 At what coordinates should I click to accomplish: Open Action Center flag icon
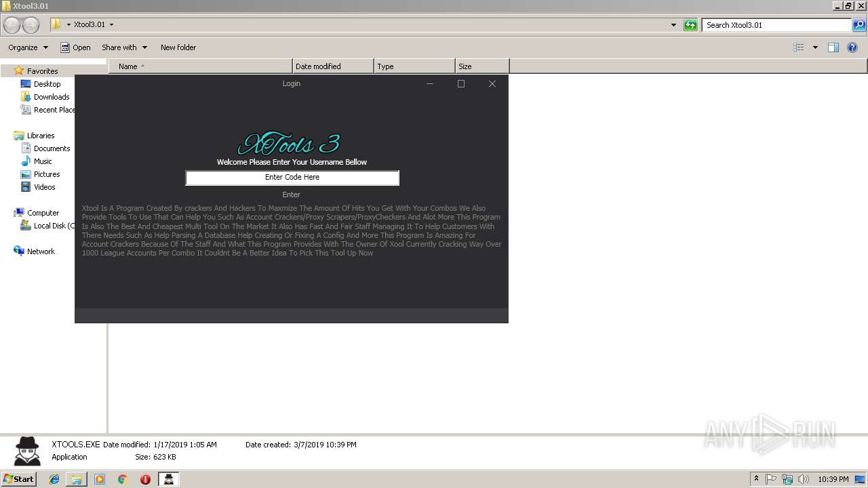[x=771, y=479]
